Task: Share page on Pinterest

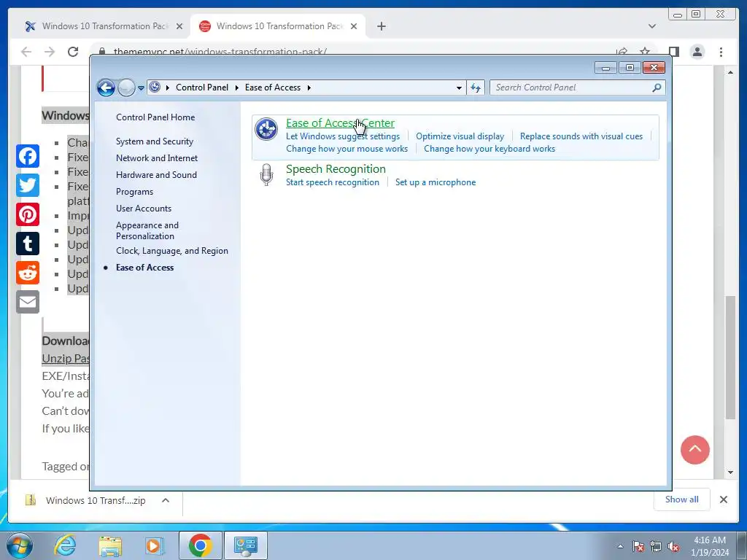Action: click(28, 214)
